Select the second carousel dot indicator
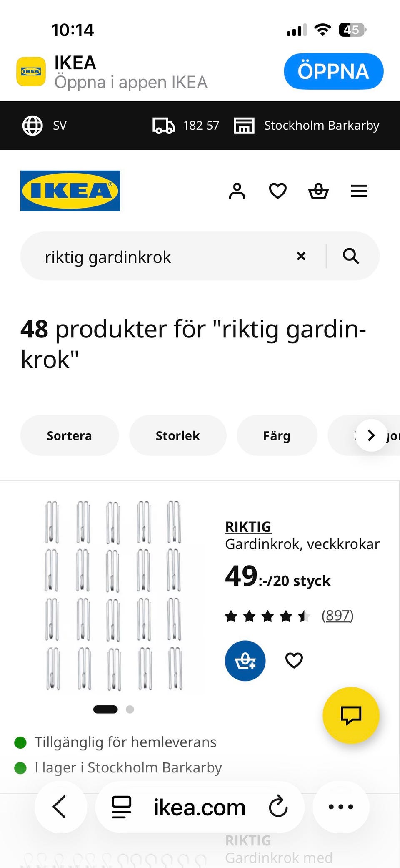Image resolution: width=400 pixels, height=868 pixels. [x=130, y=709]
